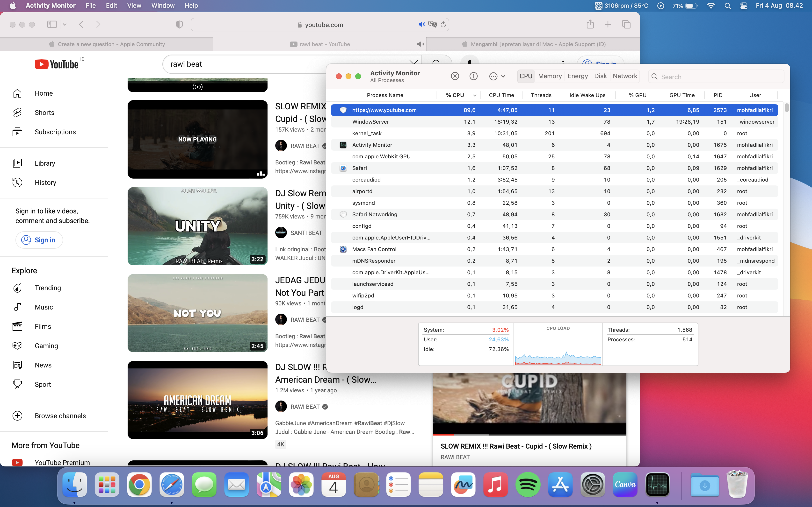Click the Safari translate icon in address bar
This screenshot has width=812, height=507.
(x=433, y=24)
